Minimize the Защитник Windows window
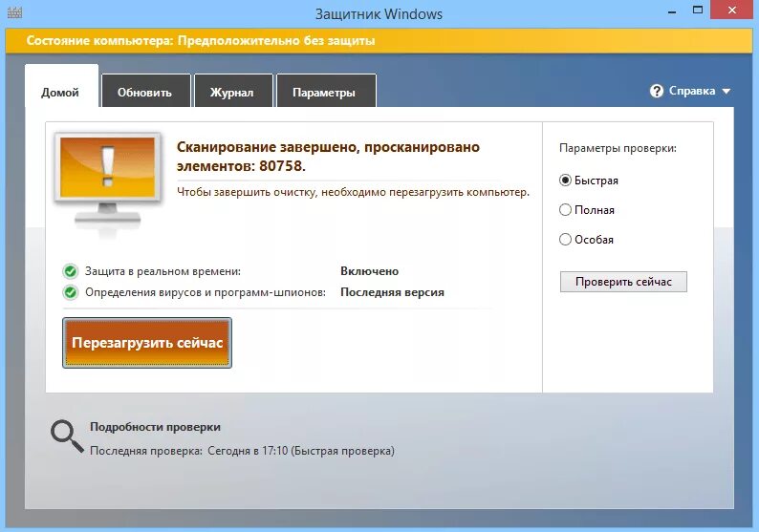The width and height of the screenshot is (759, 532). (672, 11)
